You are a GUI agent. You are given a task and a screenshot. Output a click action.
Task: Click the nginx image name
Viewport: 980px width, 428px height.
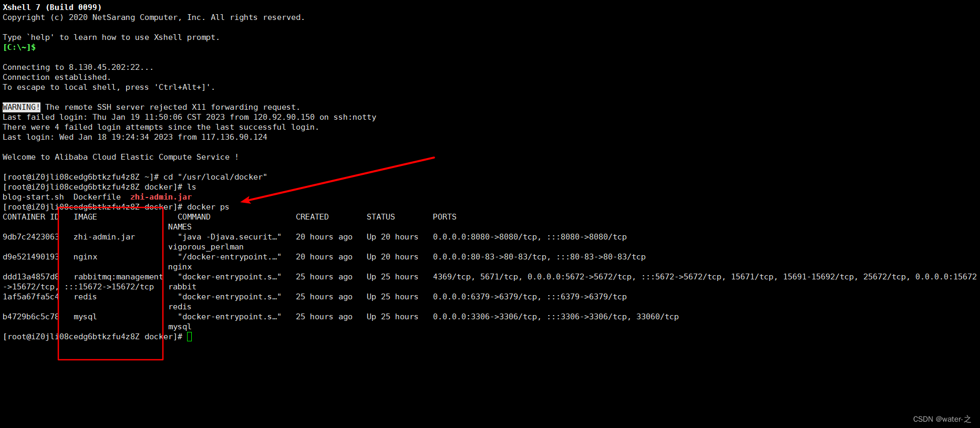click(85, 257)
